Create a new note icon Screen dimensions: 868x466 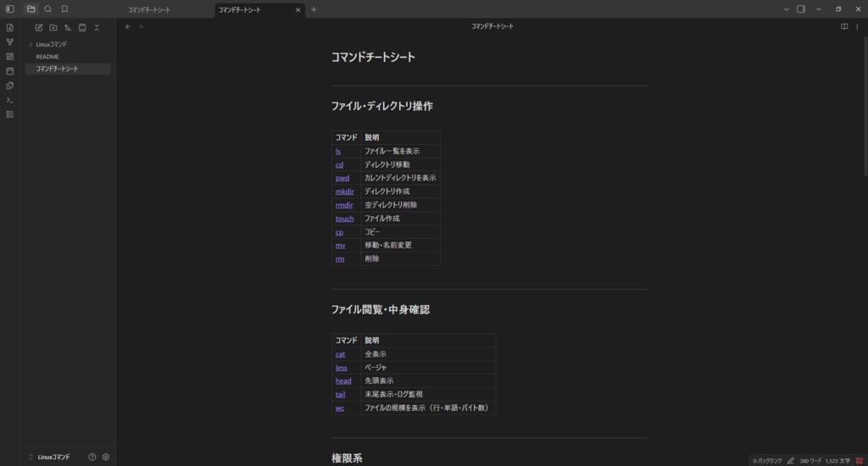point(39,28)
